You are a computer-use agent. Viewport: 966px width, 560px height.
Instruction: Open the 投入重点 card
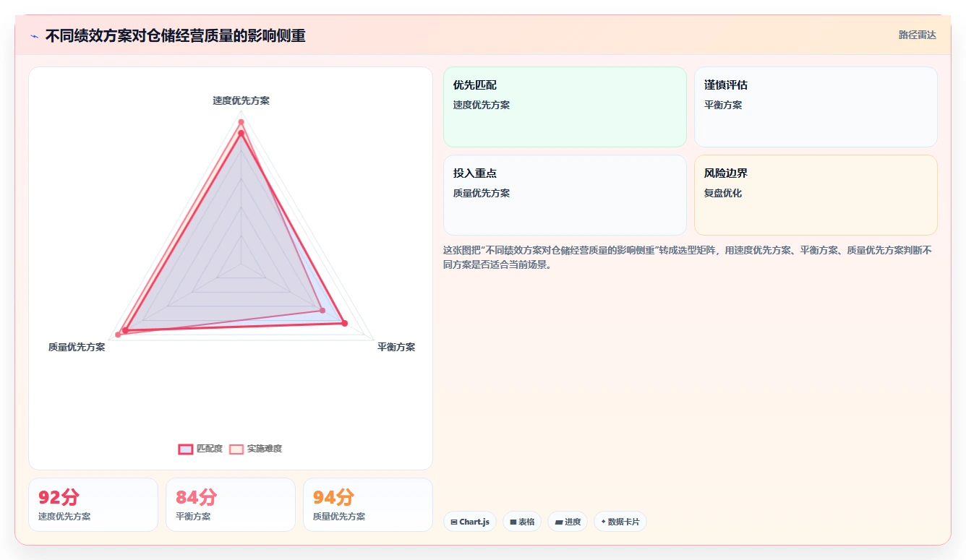[565, 195]
